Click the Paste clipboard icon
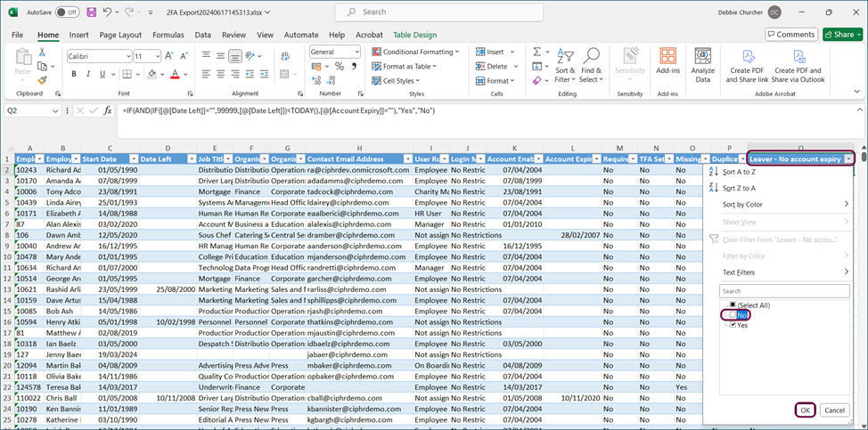The height and width of the screenshot is (430, 868). click(x=22, y=58)
